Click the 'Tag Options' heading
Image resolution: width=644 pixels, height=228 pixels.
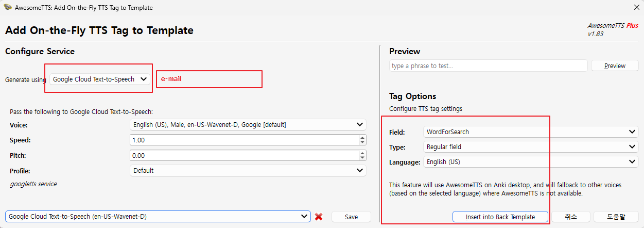pyautogui.click(x=413, y=96)
